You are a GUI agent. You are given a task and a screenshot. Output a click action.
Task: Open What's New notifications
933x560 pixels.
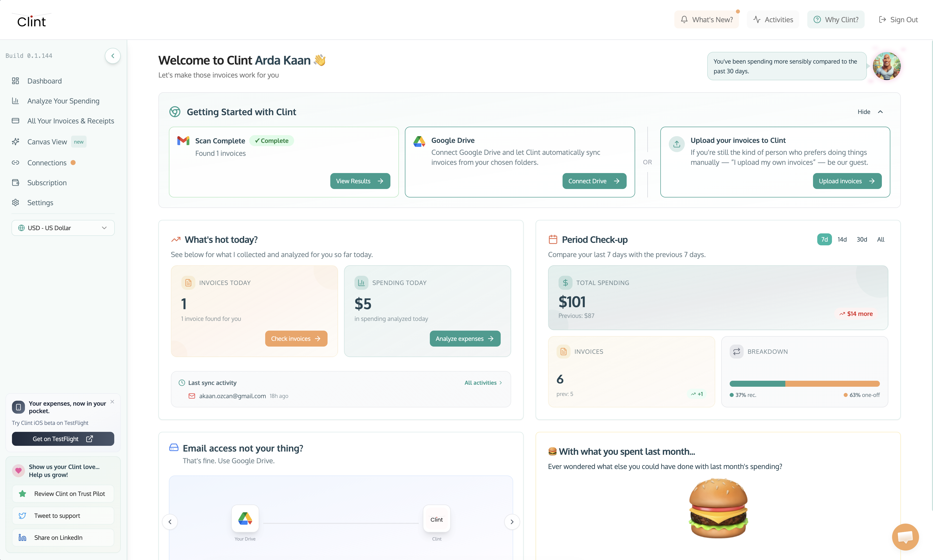point(707,19)
